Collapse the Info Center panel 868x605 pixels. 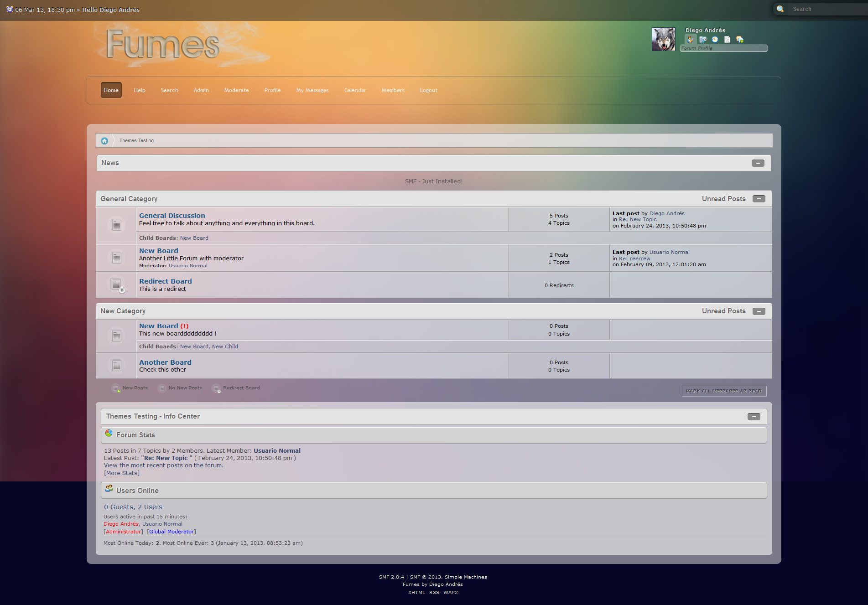tap(754, 417)
